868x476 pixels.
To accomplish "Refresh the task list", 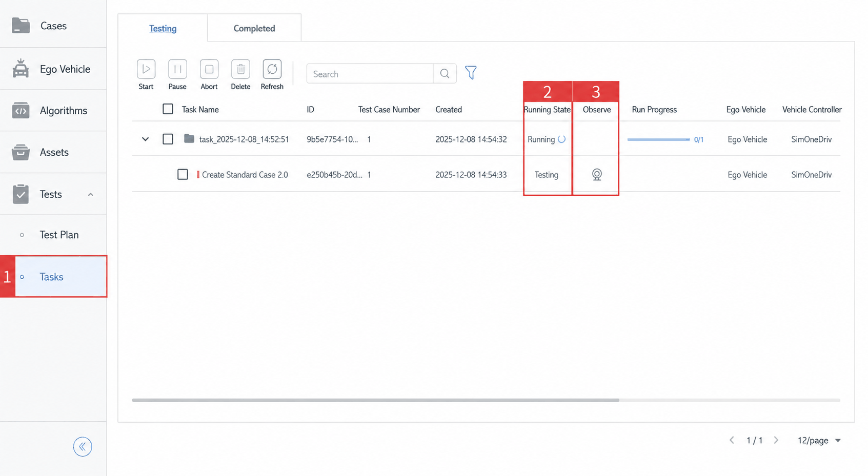I will [x=272, y=69].
